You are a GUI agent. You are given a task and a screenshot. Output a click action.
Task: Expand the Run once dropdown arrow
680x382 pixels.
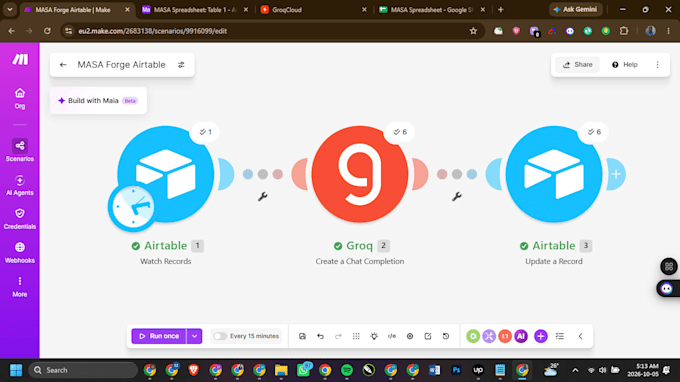(195, 336)
